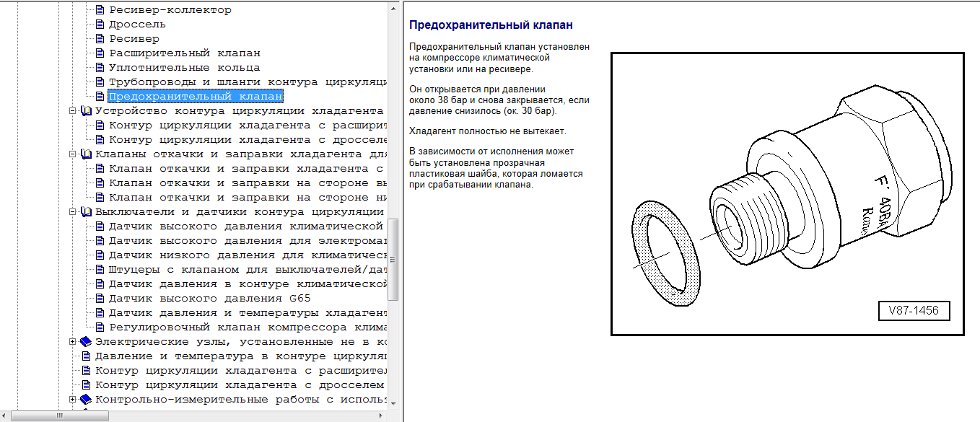The width and height of the screenshot is (980, 422).
Task: Collapse the Клапаны откачки и заправки node
Action: pos(72,154)
